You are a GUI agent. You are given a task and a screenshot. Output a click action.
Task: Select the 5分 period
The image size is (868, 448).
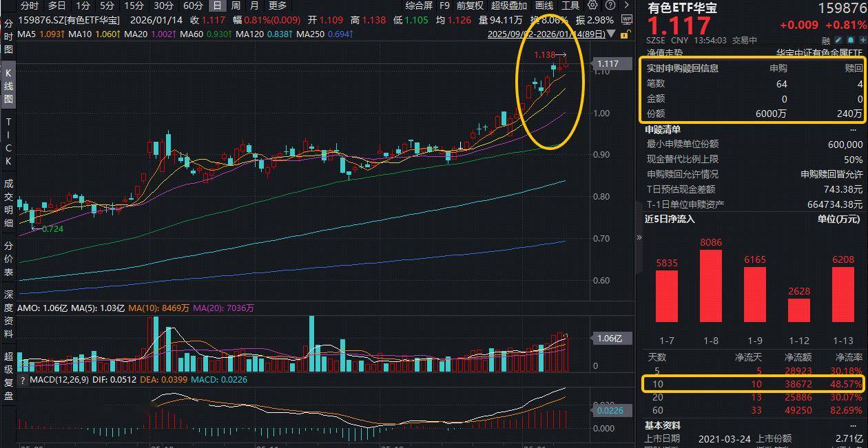[x=107, y=5]
